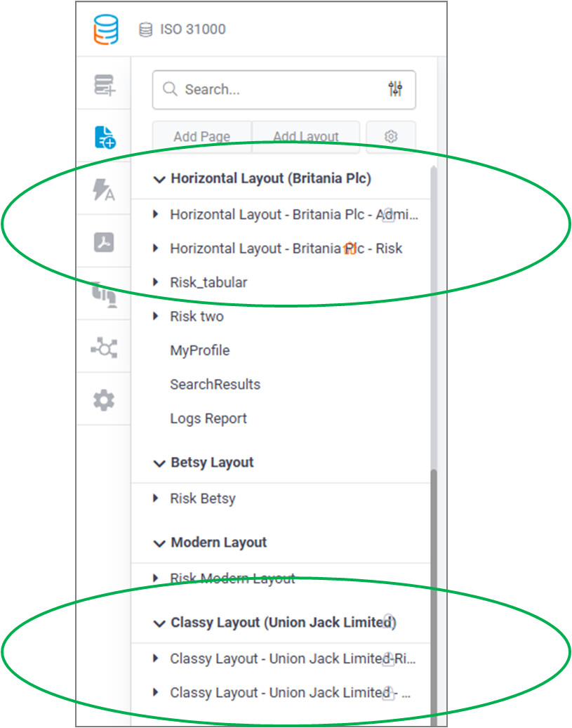Click the application database logo
The image size is (572, 728).
[x=106, y=29]
